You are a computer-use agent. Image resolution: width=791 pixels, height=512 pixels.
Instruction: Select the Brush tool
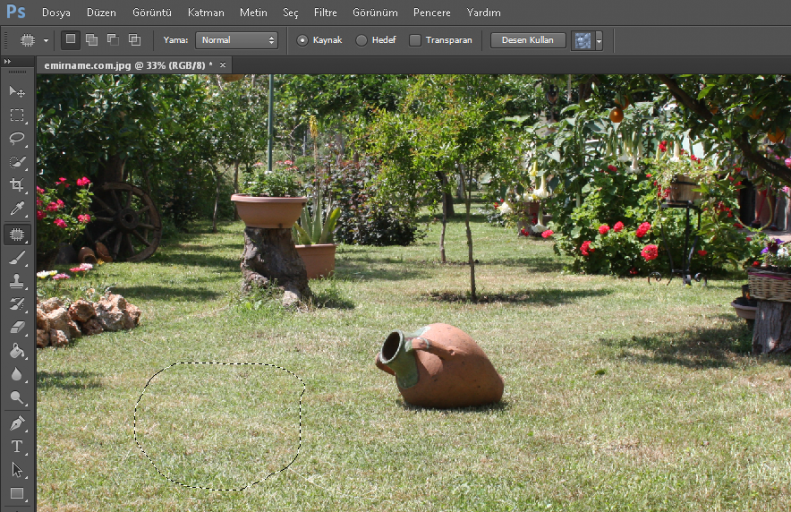click(17, 258)
